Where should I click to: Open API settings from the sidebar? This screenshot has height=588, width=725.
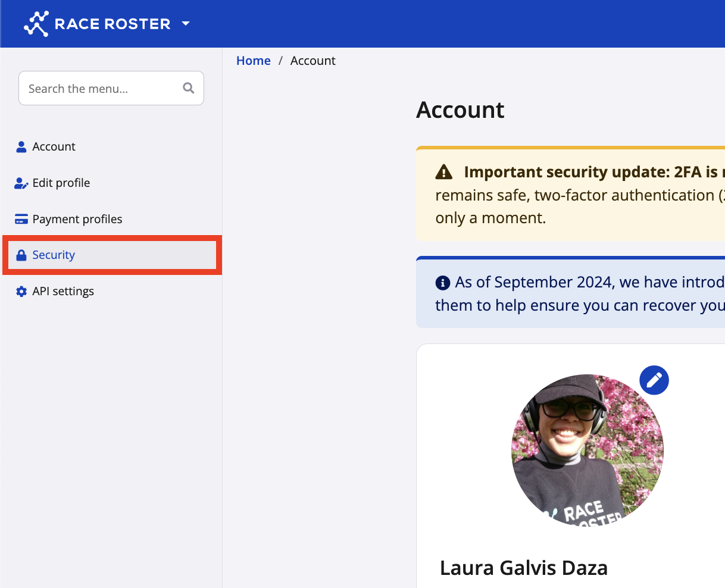tap(63, 292)
